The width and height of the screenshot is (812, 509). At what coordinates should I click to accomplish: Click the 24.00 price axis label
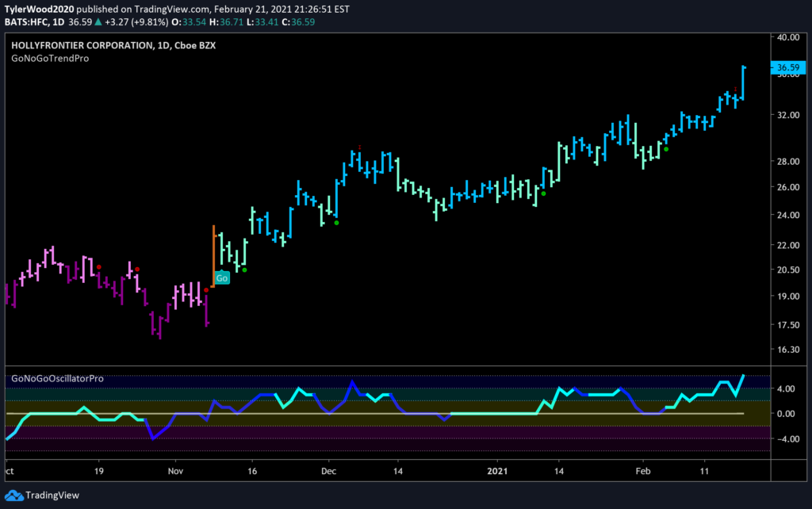(788, 215)
